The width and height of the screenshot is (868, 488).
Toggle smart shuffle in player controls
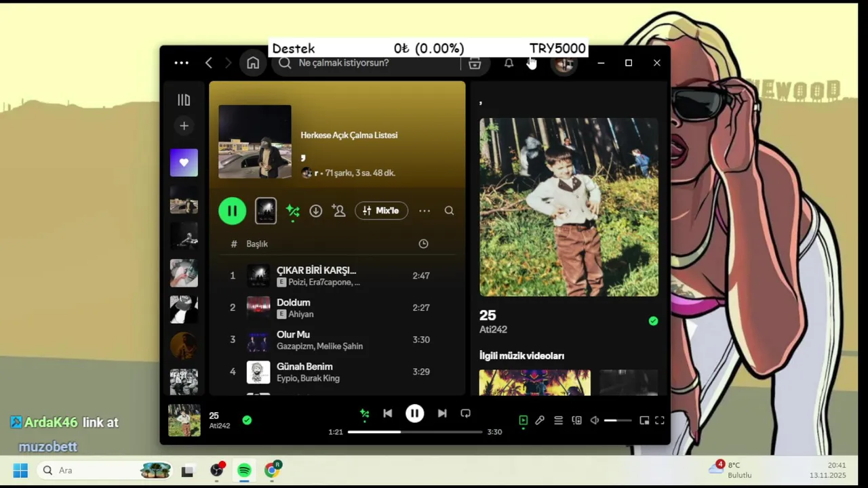(x=364, y=413)
